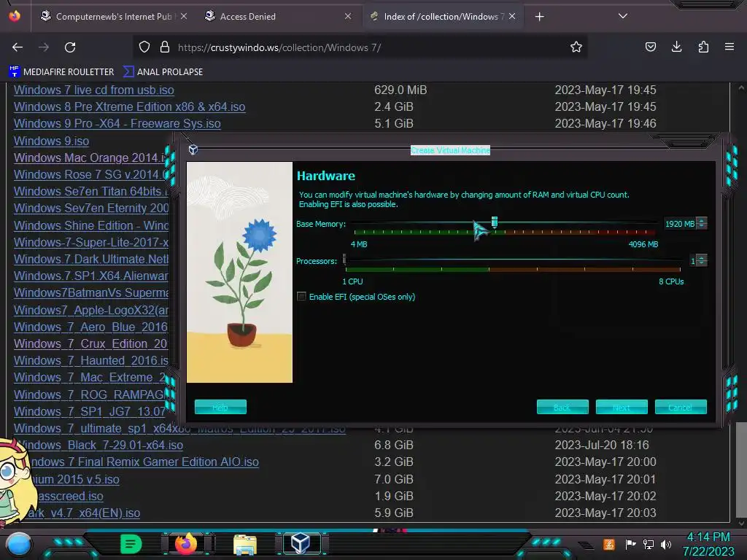Open the Action Center flag tray icon
This screenshot has height=560, width=747.
tap(630, 544)
